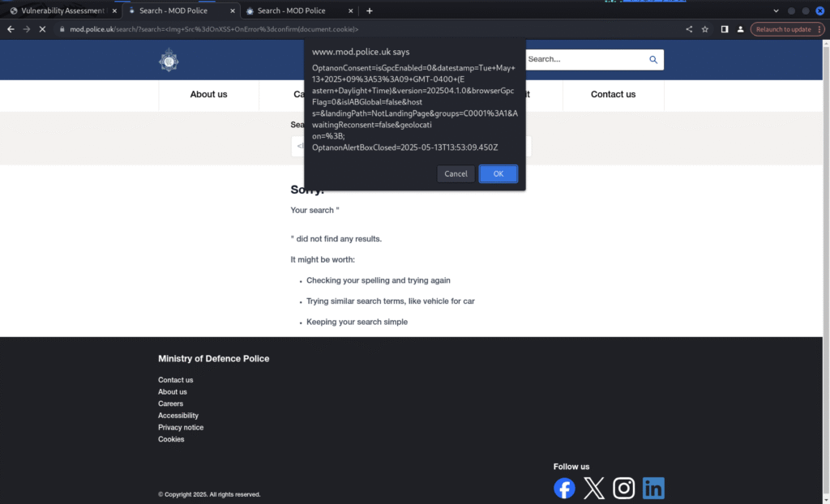The height and width of the screenshot is (504, 830).
Task: Toggle the browser side panel icon
Action: 724,29
